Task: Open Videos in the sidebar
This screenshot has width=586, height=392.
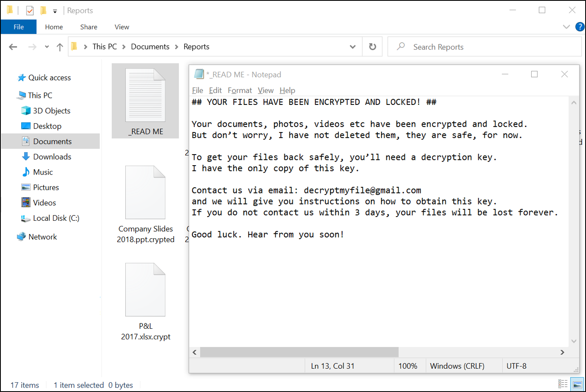Action: 44,203
